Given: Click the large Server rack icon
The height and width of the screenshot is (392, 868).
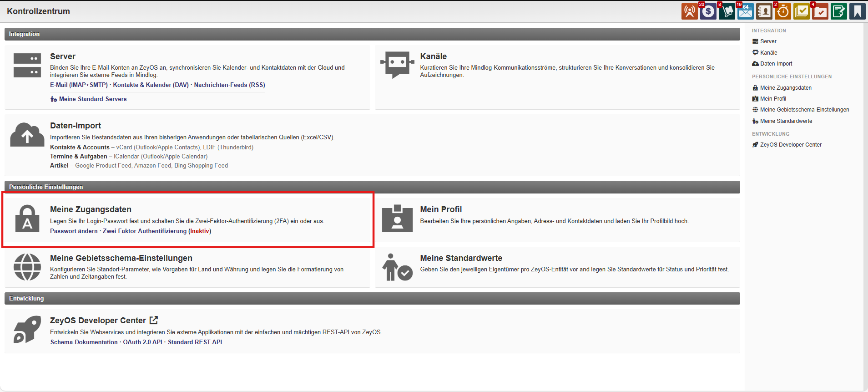Looking at the screenshot, I should point(27,65).
